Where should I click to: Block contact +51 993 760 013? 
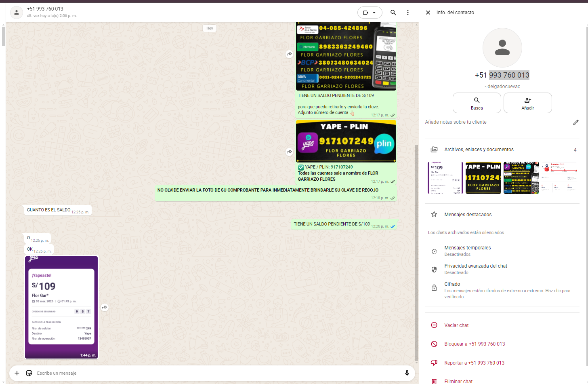click(x=474, y=344)
